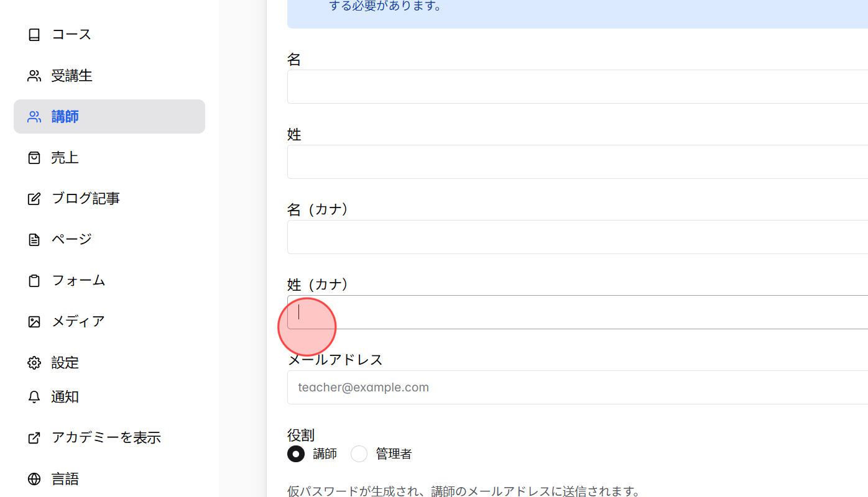Click the 言語 globe icon
This screenshot has width=868, height=497.
coord(34,478)
